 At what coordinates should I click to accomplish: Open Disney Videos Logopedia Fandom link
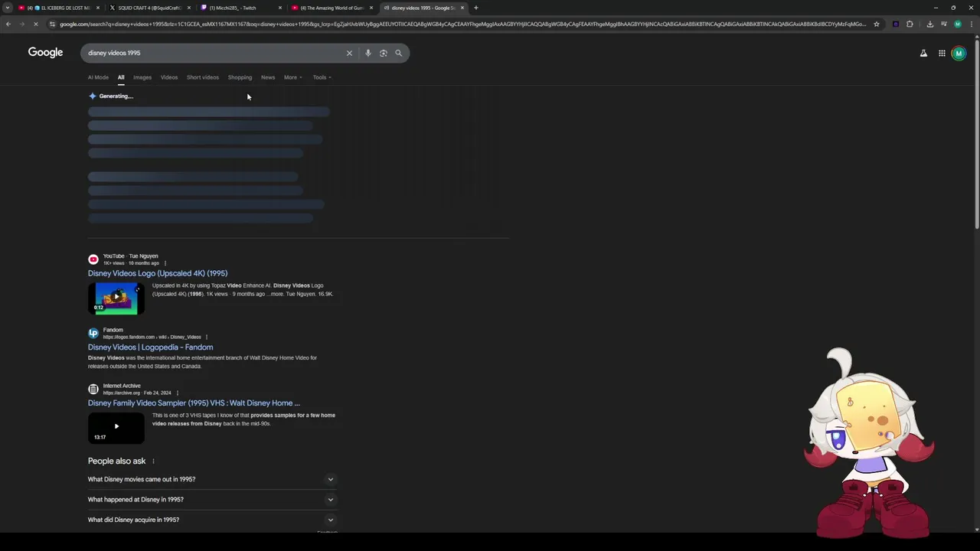(150, 347)
